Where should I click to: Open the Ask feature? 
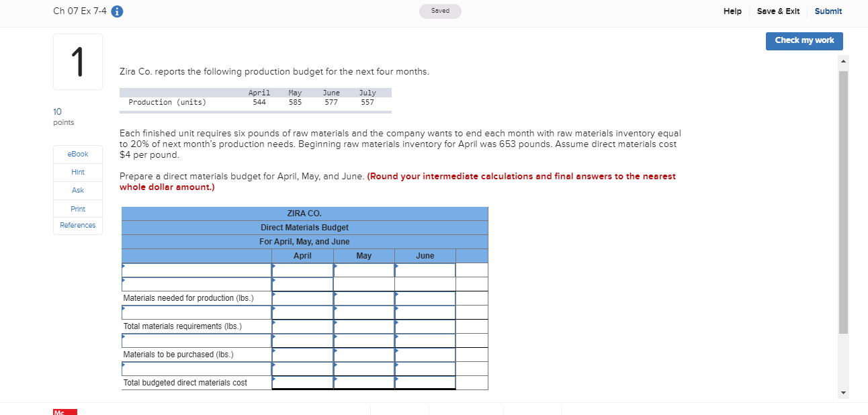coord(77,190)
